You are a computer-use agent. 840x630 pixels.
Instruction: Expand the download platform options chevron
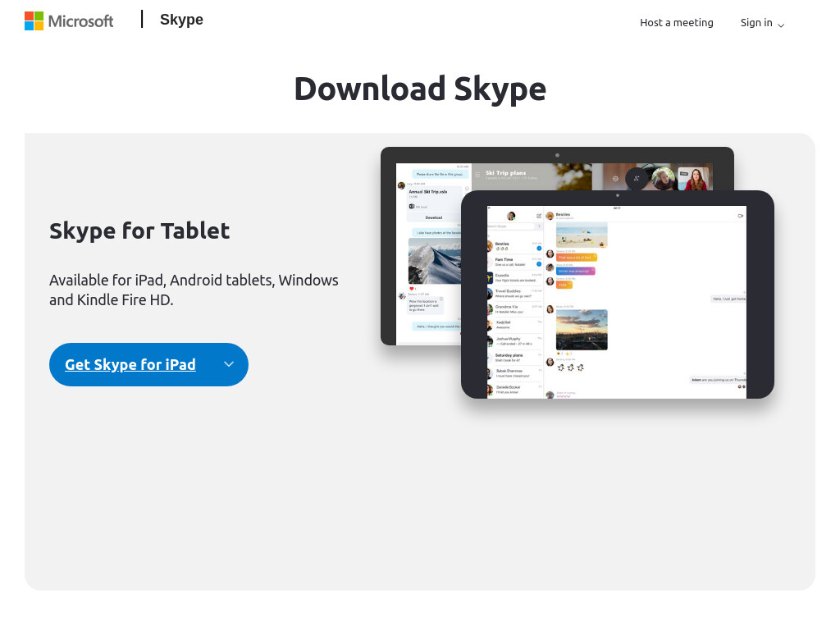point(229,364)
